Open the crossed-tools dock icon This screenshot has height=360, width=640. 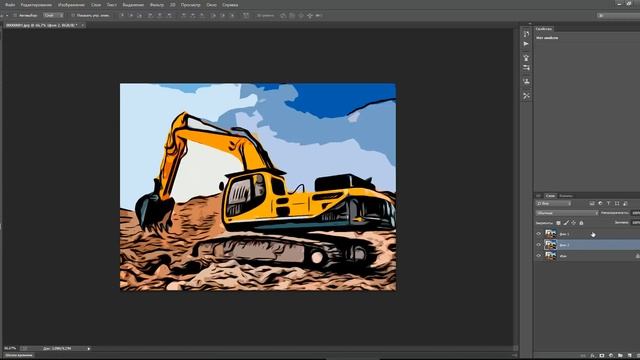[526, 96]
